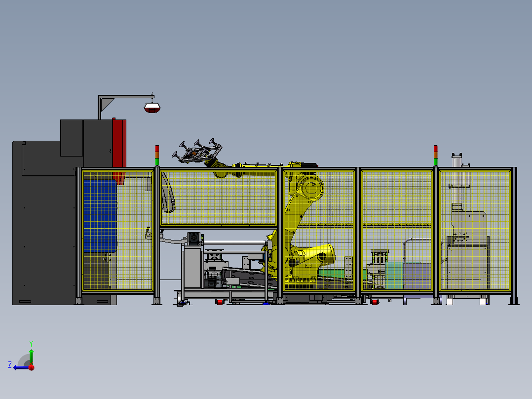Select the left signal tower light

point(157,155)
